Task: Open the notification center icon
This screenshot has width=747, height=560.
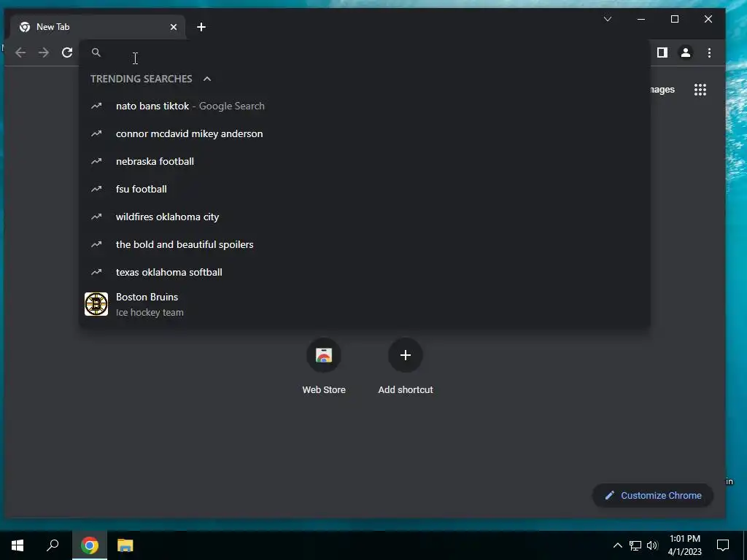Action: tap(723, 545)
